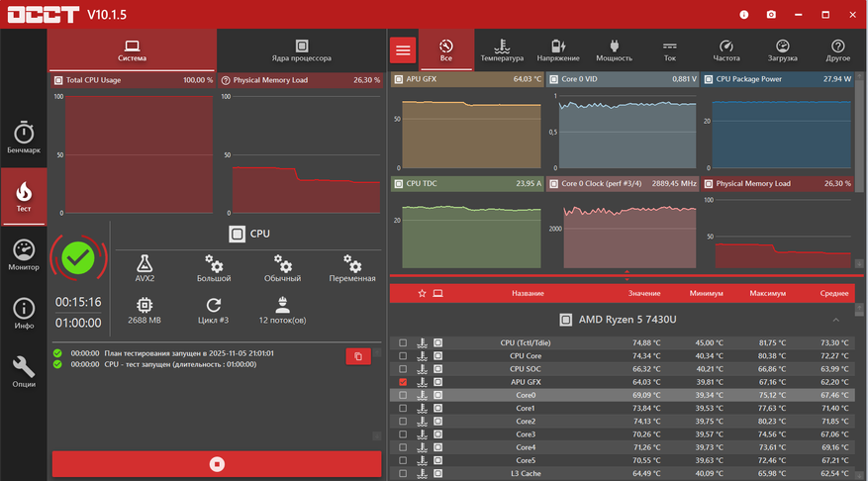Enable the Core0 sensor checkbox

403,395
